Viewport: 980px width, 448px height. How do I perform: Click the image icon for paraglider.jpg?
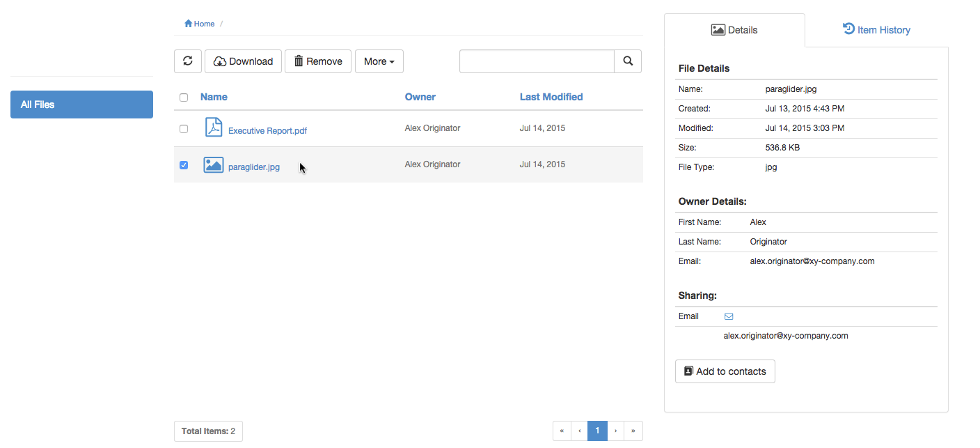(213, 165)
